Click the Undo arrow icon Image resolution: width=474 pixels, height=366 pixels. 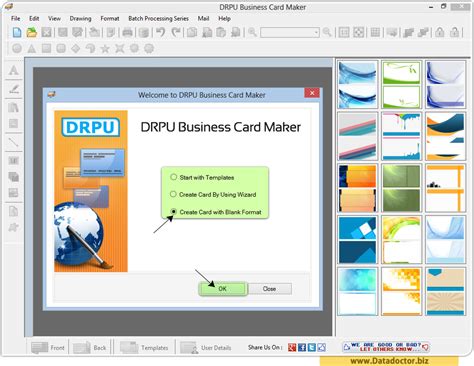(161, 32)
